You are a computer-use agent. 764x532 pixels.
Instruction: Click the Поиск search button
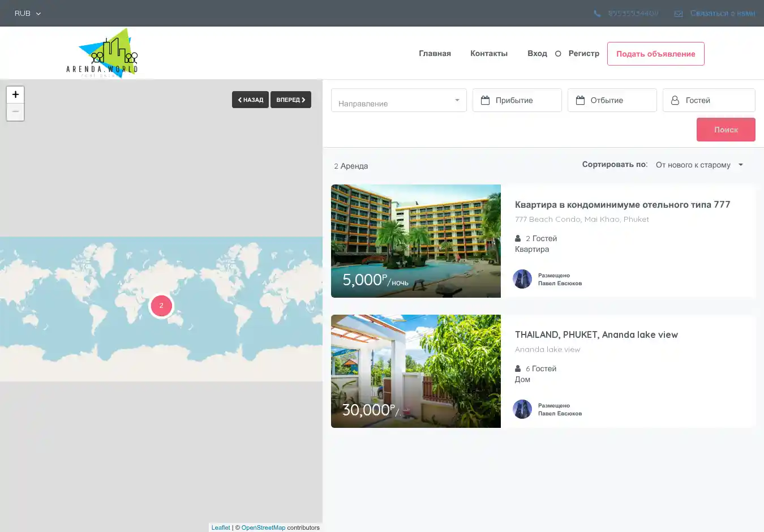click(x=726, y=130)
